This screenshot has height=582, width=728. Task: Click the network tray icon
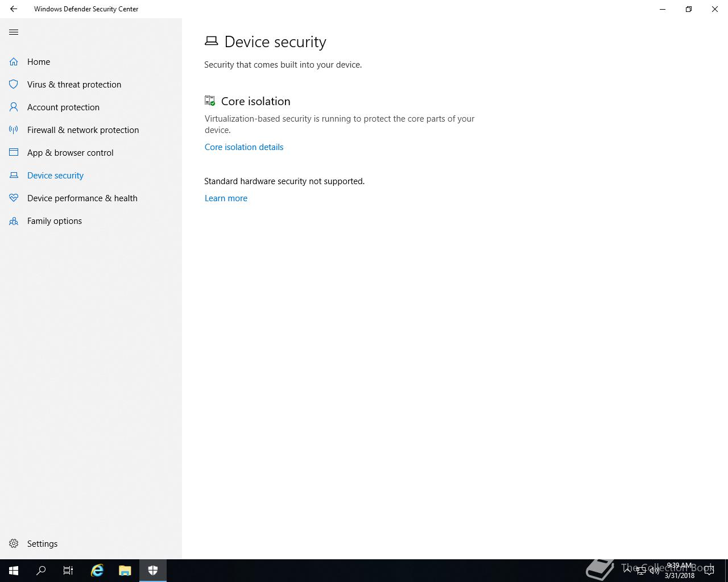point(641,571)
